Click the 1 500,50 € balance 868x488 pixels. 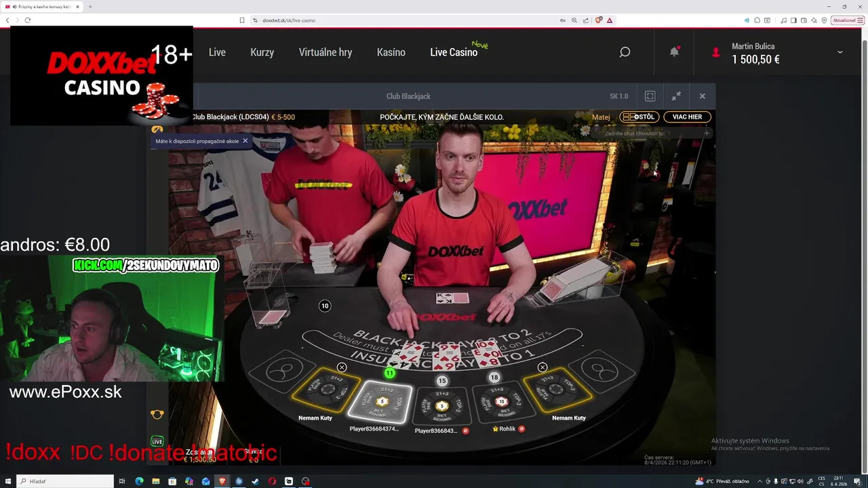(755, 60)
